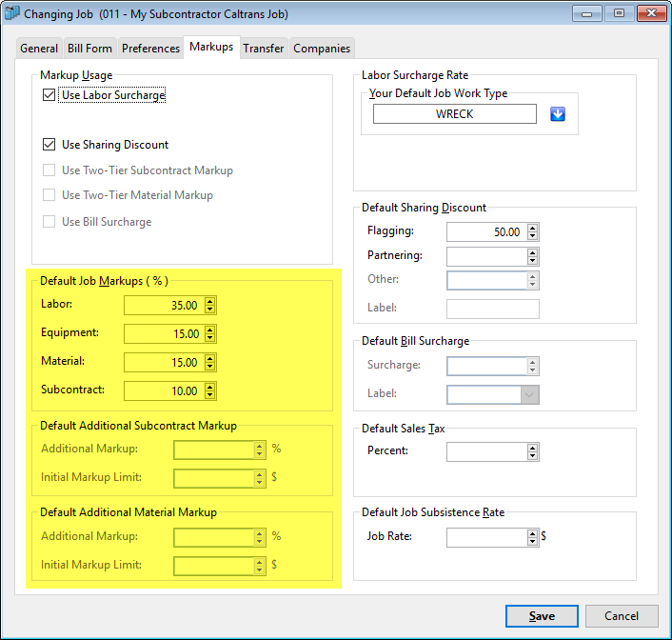The image size is (672, 640).
Task: Decrease the Flagging sharing discount
Action: [532, 236]
